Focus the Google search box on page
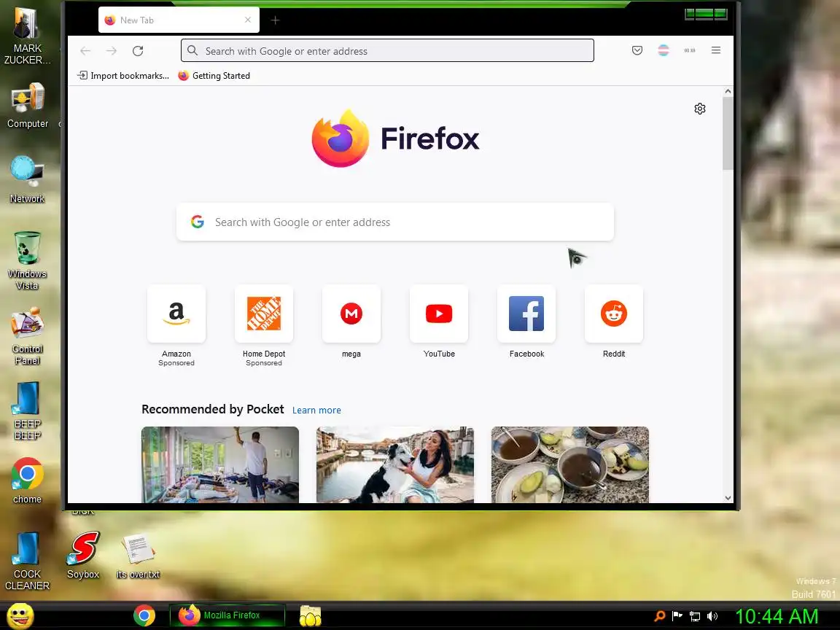Viewport: 840px width, 630px height. click(394, 222)
